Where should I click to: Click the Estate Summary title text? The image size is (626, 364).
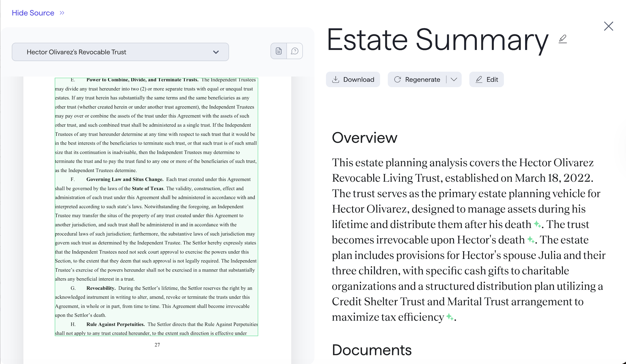click(438, 40)
